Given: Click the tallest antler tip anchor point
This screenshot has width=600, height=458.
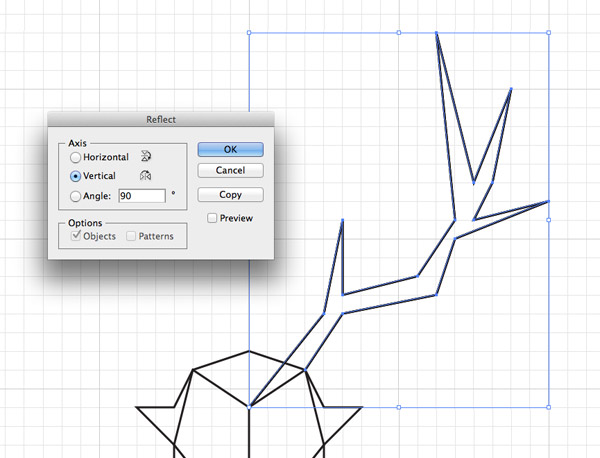Looking at the screenshot, I should pyautogui.click(x=437, y=33).
